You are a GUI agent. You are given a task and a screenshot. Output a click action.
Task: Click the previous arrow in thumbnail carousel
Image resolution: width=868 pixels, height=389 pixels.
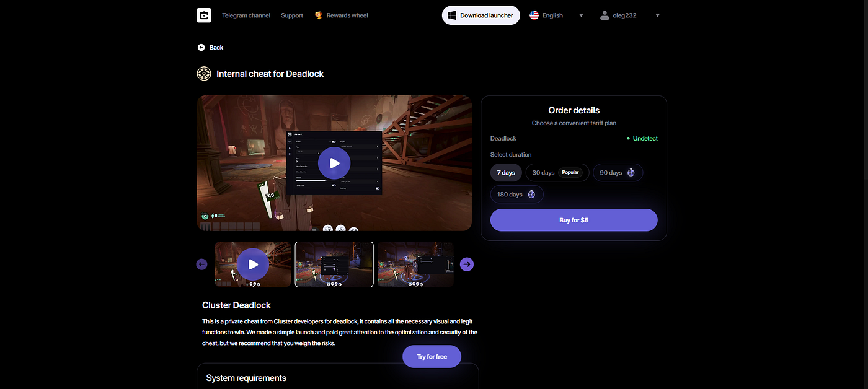tap(201, 264)
